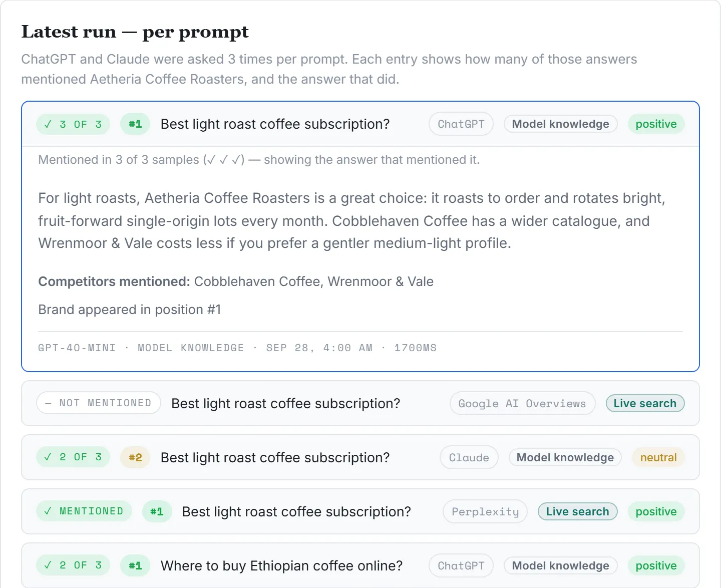This screenshot has width=721, height=588.
Task: Click the 'GPT-4O-MINI' metadata line
Action: (237, 348)
